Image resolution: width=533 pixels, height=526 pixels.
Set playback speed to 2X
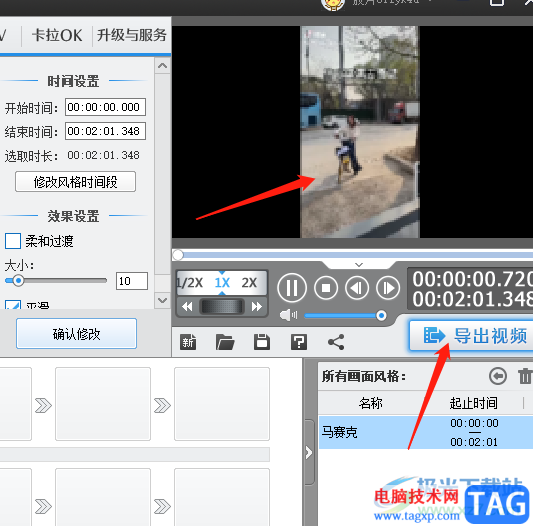point(249,283)
